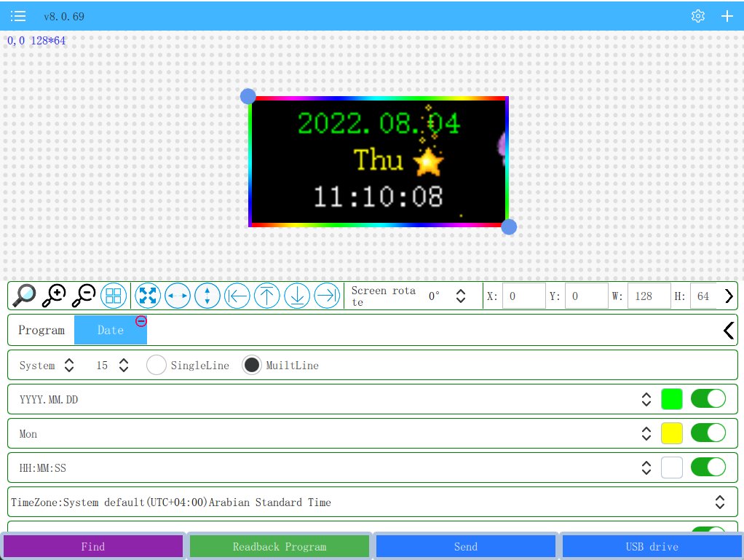The width and height of the screenshot is (744, 560).
Task: Click the H height input field
Action: pos(703,296)
